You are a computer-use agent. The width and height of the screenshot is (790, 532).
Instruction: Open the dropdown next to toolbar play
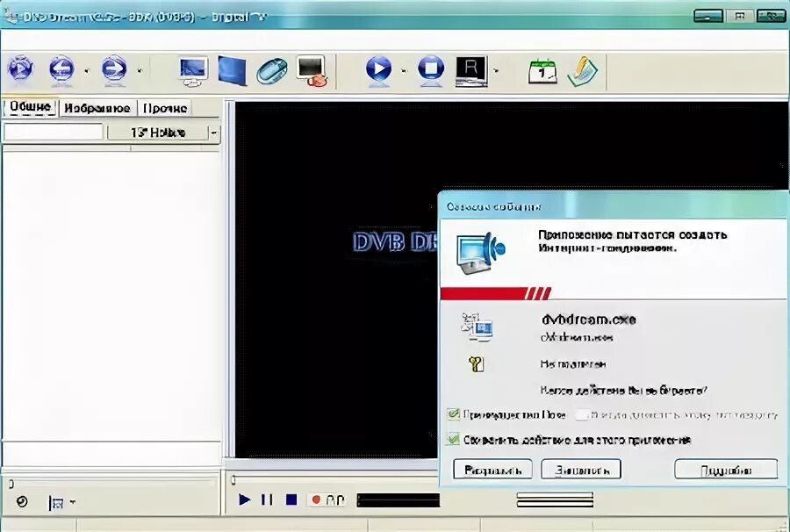(404, 71)
